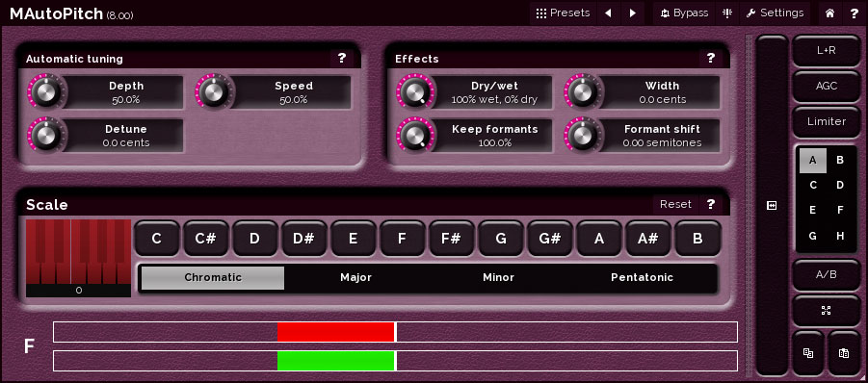Open help for Effects panel
Image resolution: width=868 pixels, height=383 pixels.
711,58
